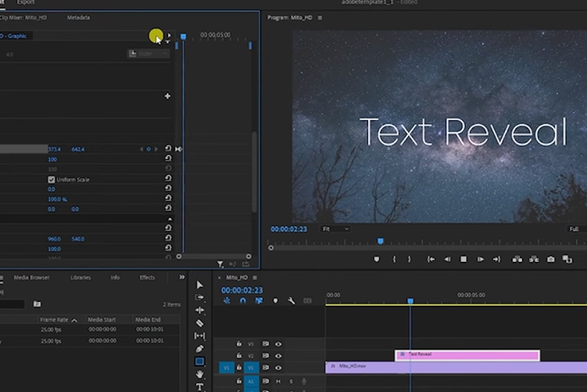Select the Track Select Forward tool
587x392 pixels.
tap(199, 297)
